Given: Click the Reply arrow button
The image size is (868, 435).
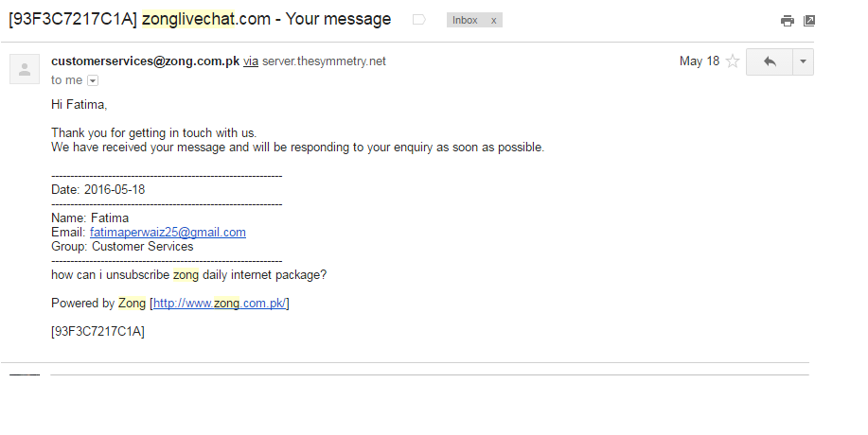Looking at the screenshot, I should click(x=770, y=61).
